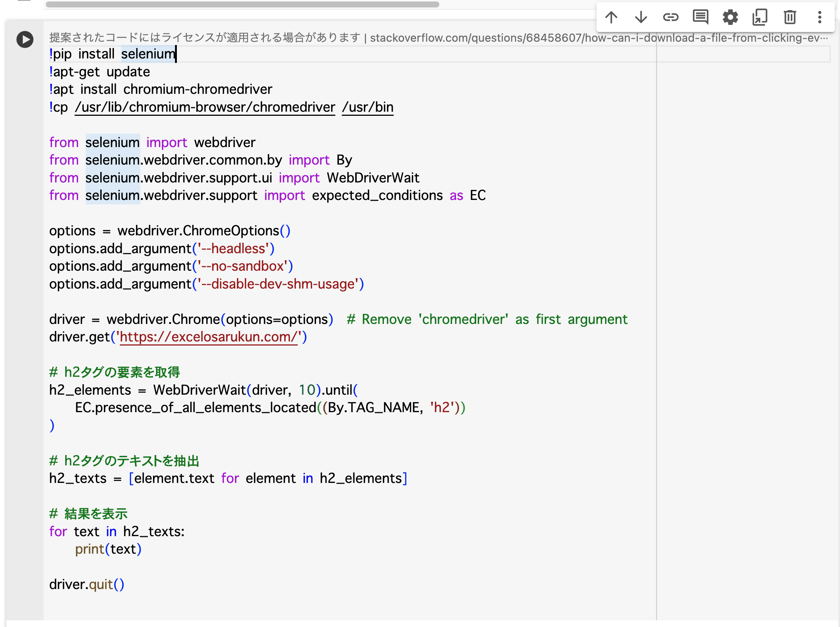This screenshot has width=840, height=627.
Task: Copy link to this cell
Action: [670, 17]
